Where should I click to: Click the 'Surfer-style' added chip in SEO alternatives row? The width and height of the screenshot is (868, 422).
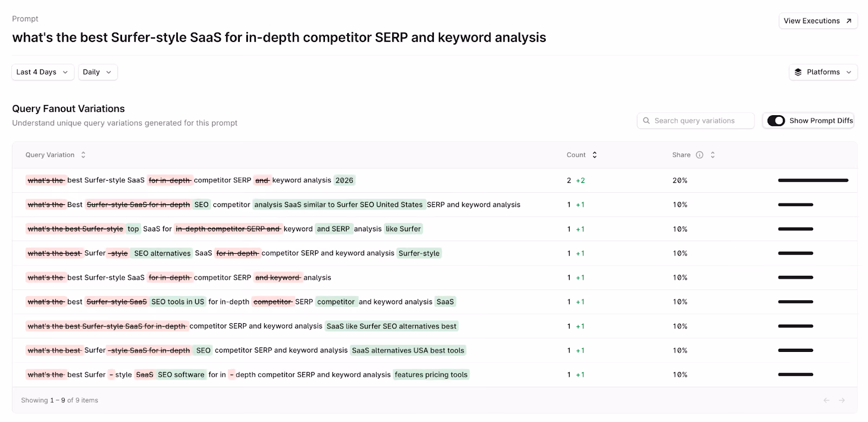tap(419, 253)
